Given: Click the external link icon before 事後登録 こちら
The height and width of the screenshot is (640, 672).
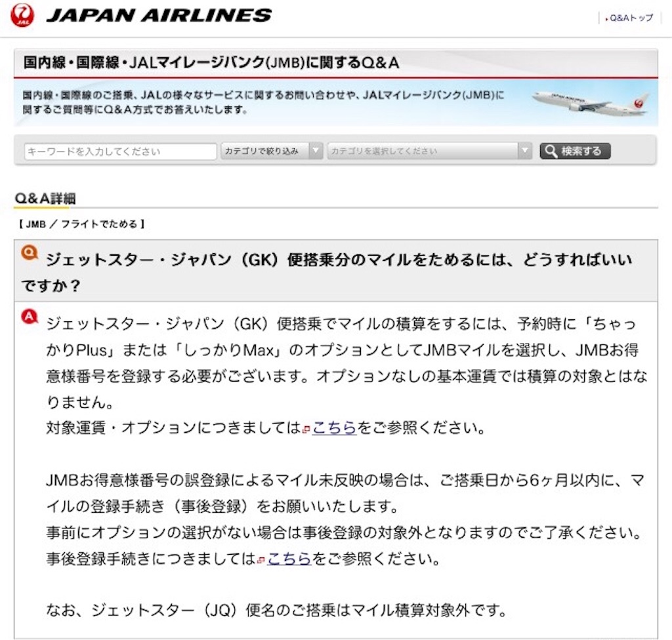Looking at the screenshot, I should [x=261, y=560].
